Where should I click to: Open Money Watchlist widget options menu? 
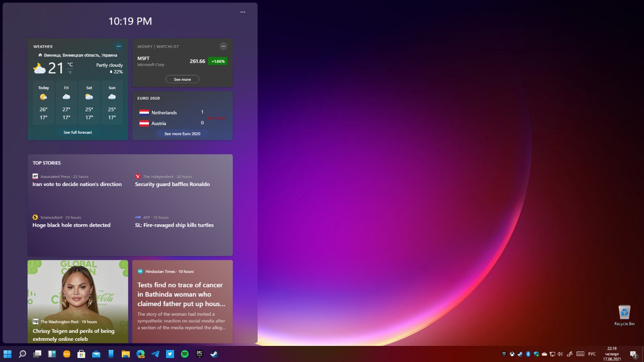point(223,46)
